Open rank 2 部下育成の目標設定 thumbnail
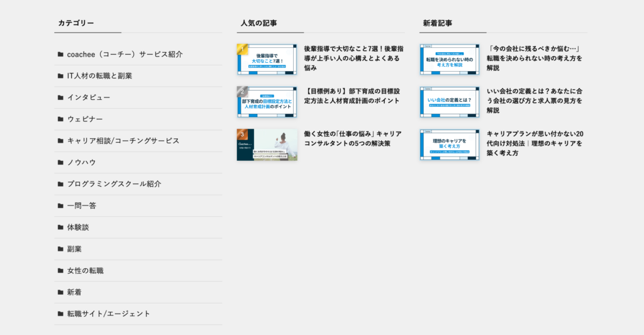 [x=267, y=102]
